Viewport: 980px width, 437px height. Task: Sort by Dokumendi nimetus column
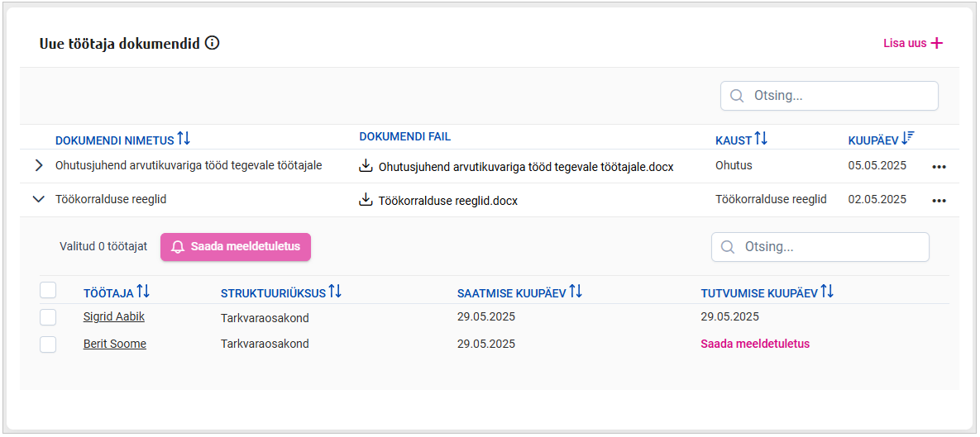click(184, 139)
